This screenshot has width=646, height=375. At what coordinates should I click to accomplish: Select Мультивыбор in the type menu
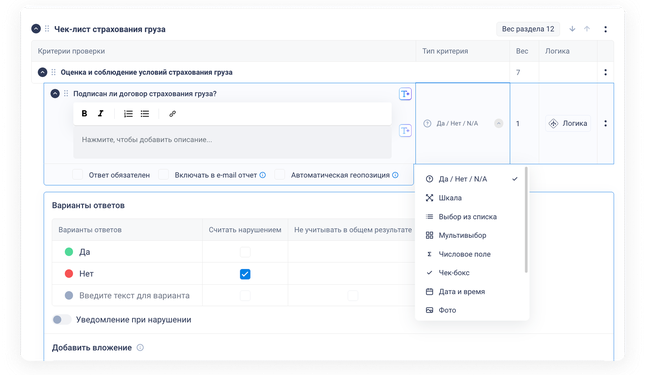(472, 235)
